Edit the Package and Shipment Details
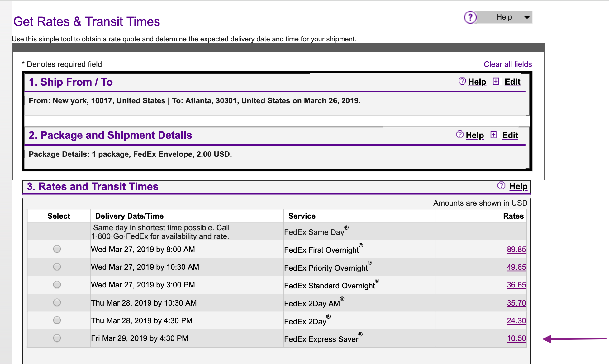 tap(510, 135)
